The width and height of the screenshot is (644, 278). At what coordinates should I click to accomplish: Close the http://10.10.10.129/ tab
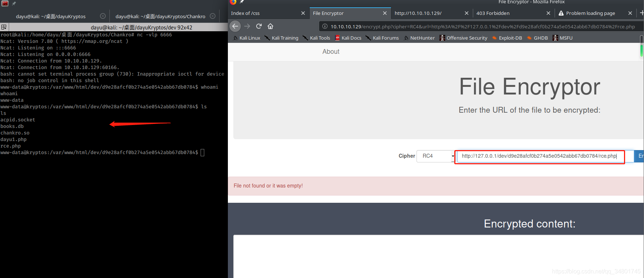pyautogui.click(x=467, y=13)
